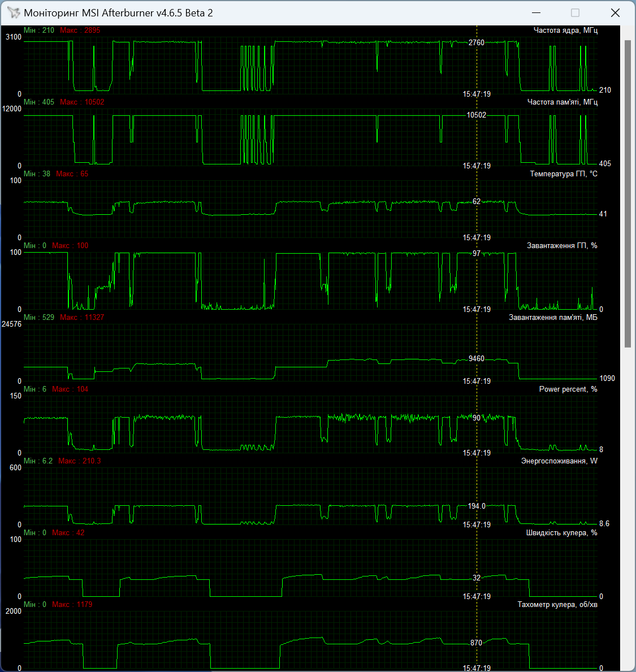Viewport: 636px width, 672px height.
Task: Click the 9460 marker value on memory usage graph
Action: pos(476,359)
